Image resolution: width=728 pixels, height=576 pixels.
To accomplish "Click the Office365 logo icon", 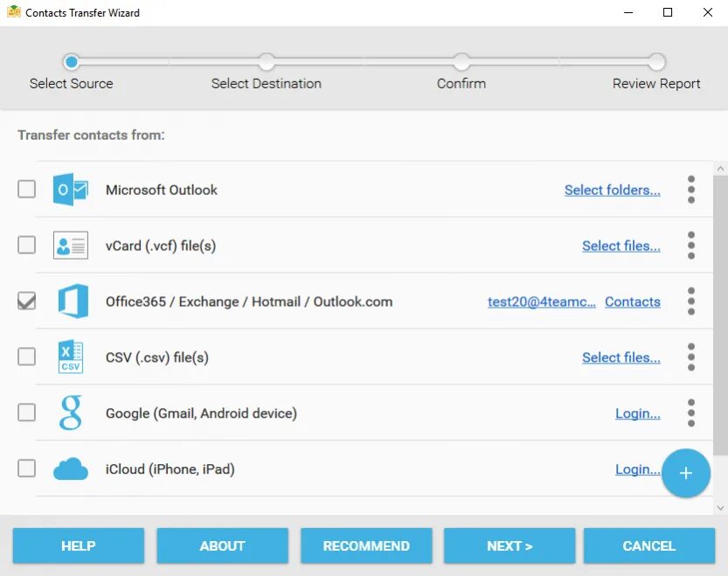I will pos(73,301).
